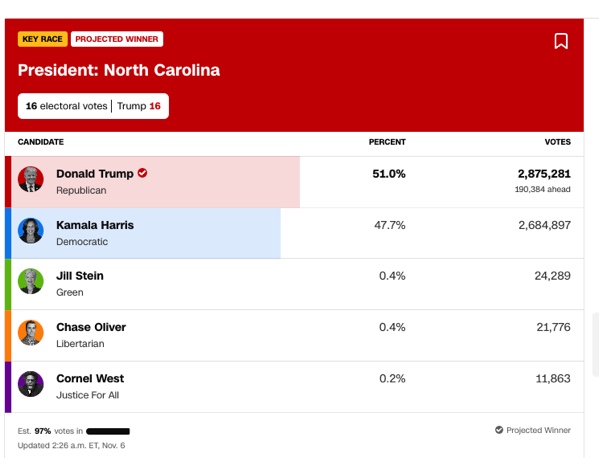The height and width of the screenshot is (458, 599).
Task: Select the Kamala Harris name link
Action: [95, 225]
